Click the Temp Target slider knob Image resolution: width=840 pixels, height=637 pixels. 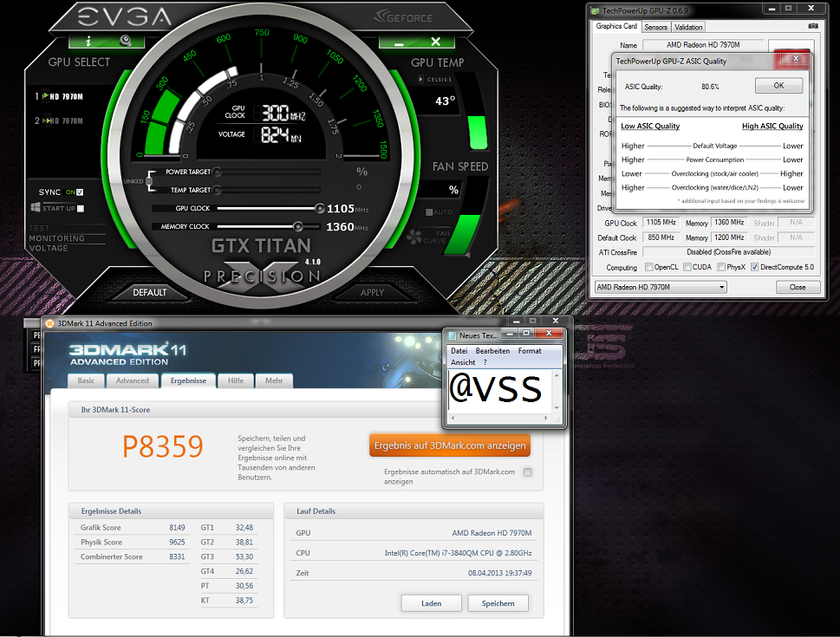point(217,190)
